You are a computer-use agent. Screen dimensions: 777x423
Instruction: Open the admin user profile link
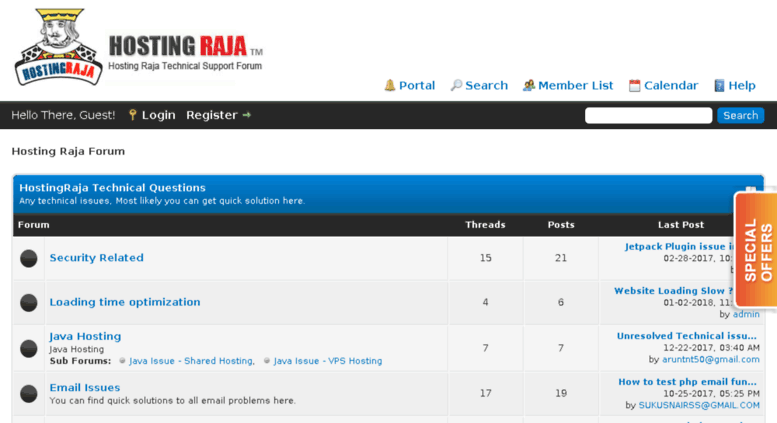tap(746, 315)
